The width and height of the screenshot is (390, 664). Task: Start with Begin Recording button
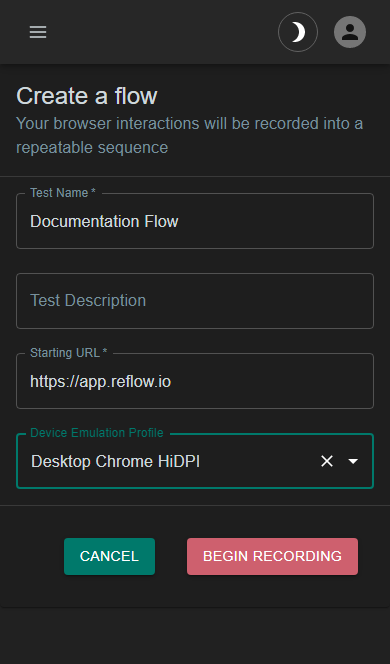[272, 556]
